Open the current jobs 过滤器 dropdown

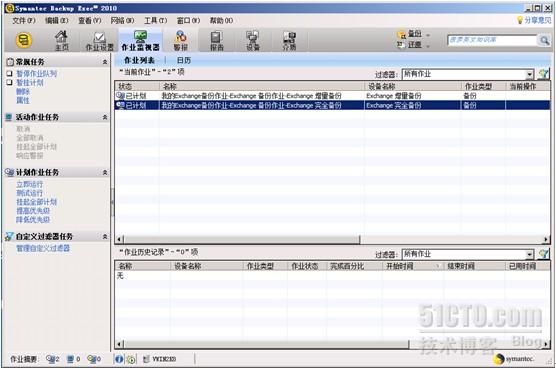point(529,74)
